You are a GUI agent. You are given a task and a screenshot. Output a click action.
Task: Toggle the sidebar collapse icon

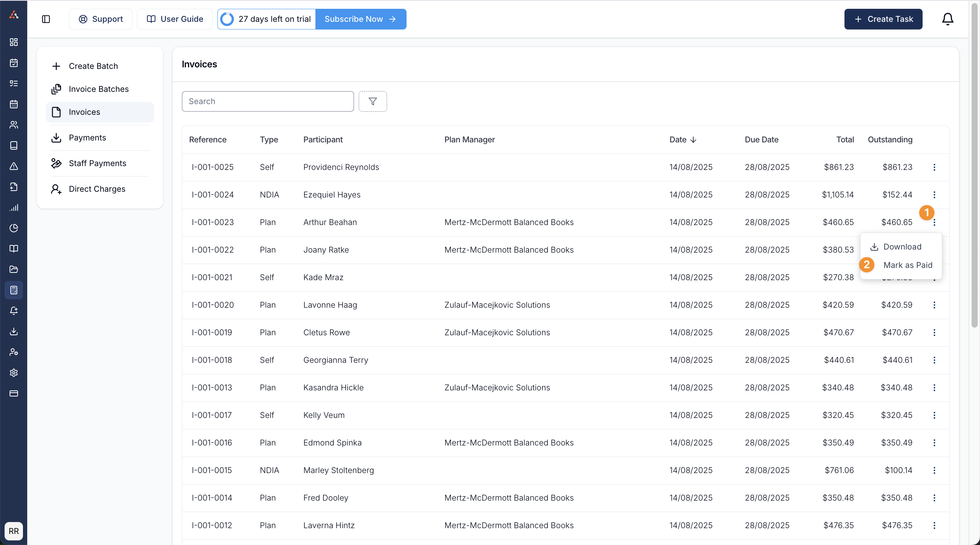(46, 19)
